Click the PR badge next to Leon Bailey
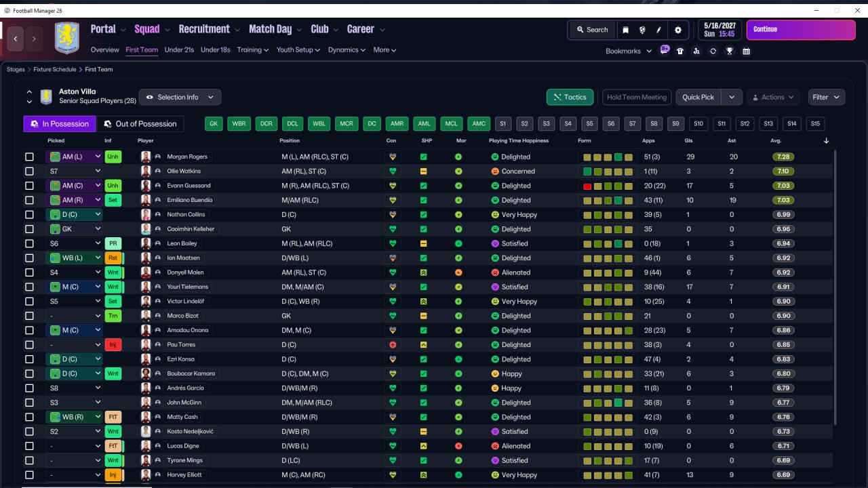This screenshot has height=488, width=868. [x=113, y=243]
